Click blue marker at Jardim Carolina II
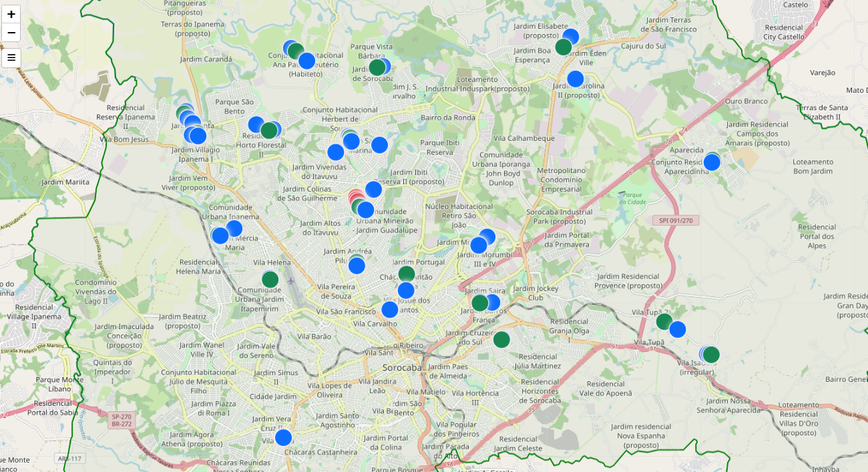This screenshot has width=868, height=472. click(x=576, y=79)
